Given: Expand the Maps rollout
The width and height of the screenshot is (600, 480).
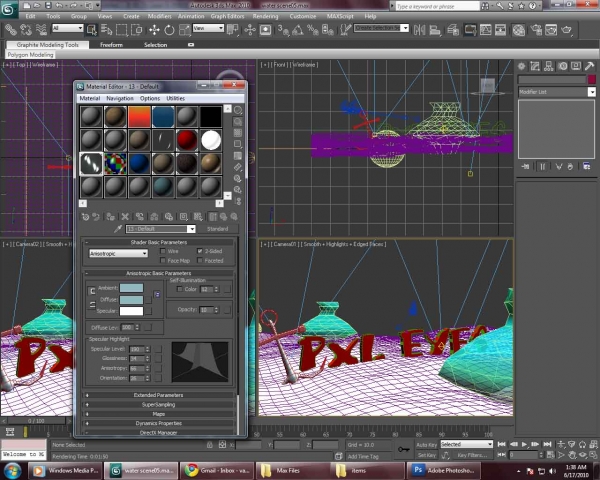Looking at the screenshot, I should click(159, 414).
